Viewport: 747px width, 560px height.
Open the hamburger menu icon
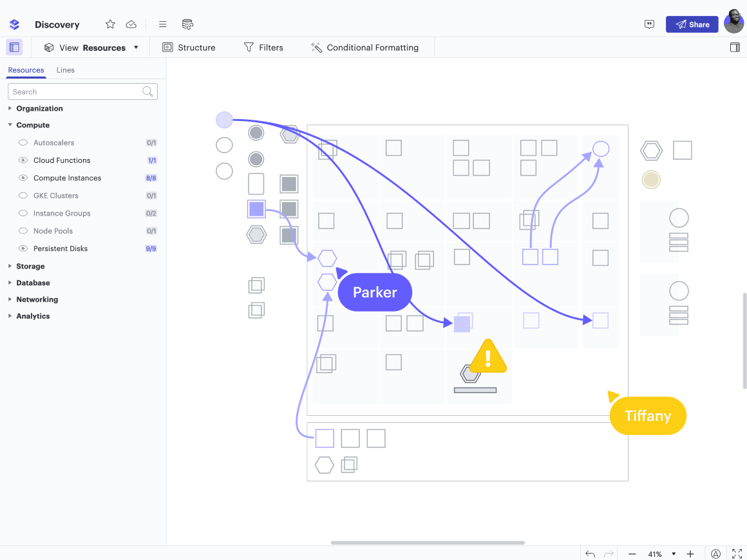coord(163,24)
